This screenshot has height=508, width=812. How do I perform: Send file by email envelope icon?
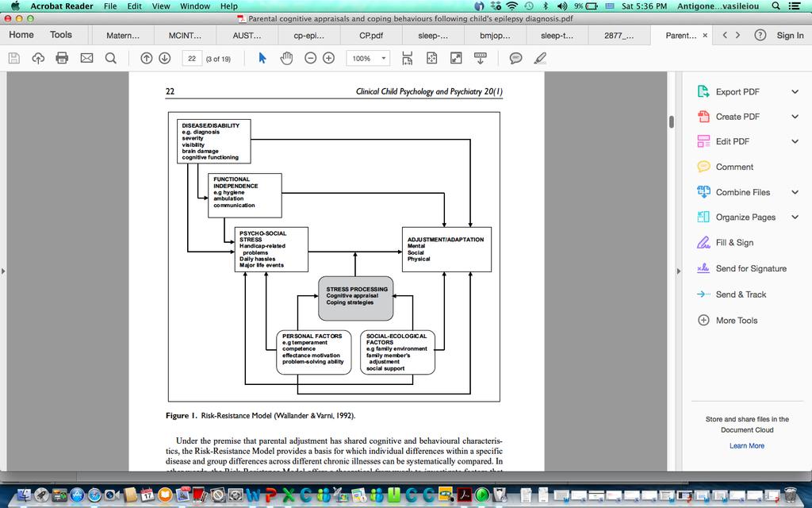(x=86, y=58)
